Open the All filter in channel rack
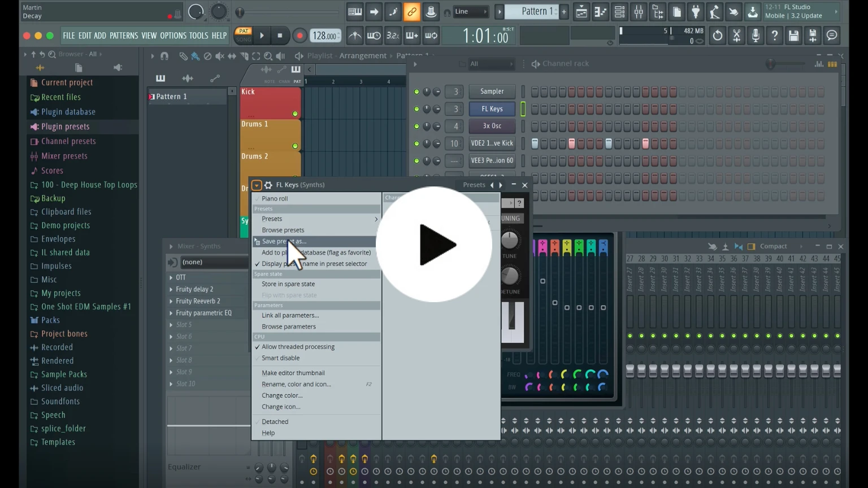868x488 pixels. tap(491, 64)
